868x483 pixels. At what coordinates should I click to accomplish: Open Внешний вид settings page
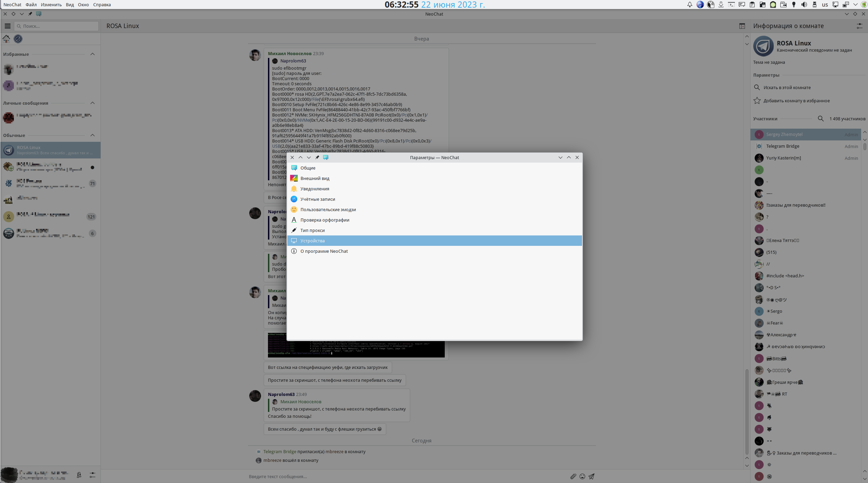coord(315,178)
